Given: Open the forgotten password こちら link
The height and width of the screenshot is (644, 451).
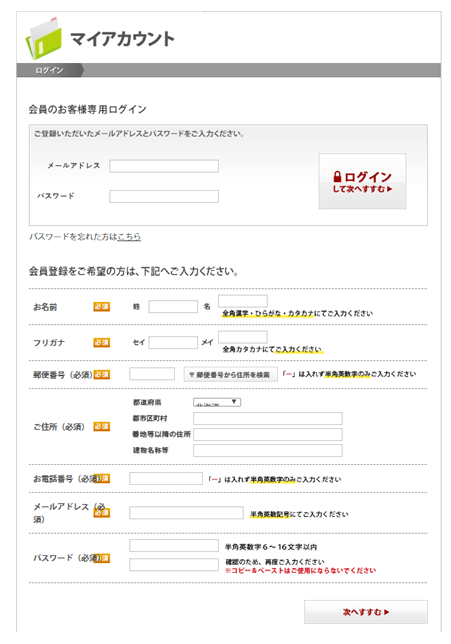Looking at the screenshot, I should [129, 237].
